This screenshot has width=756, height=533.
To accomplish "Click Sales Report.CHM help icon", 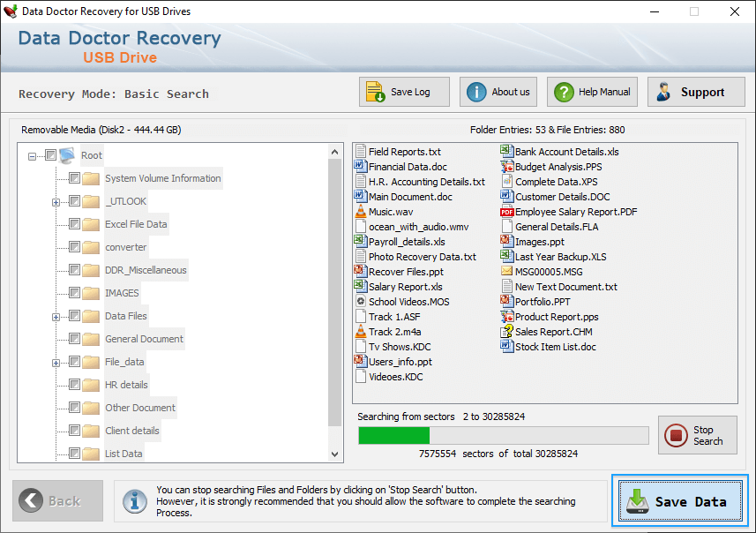I will pos(506,332).
